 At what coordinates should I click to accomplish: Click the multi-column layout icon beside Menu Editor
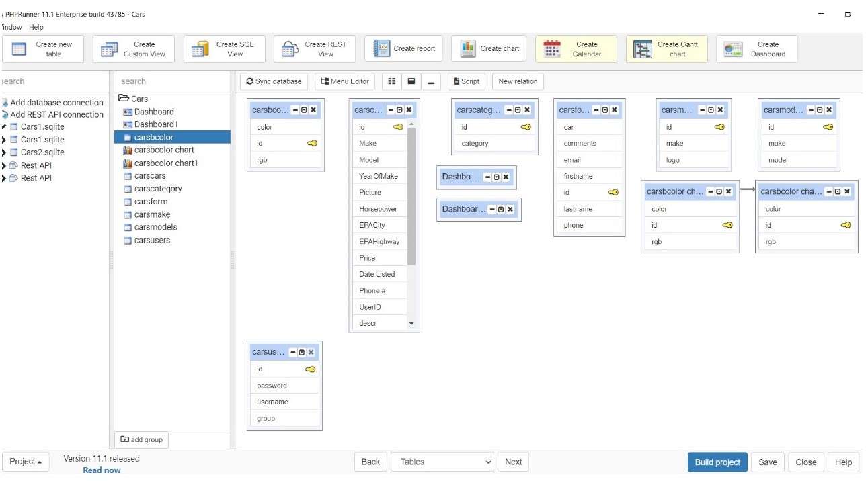coord(392,81)
